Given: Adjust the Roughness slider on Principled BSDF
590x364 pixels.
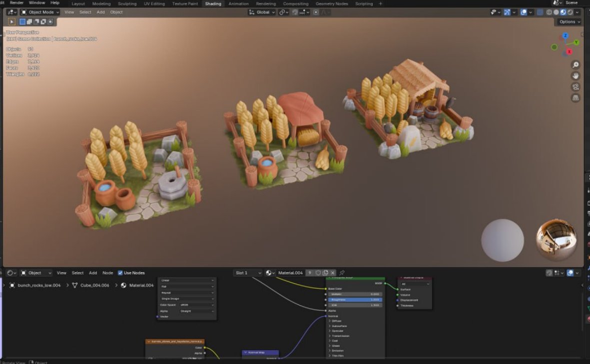Looking at the screenshot, I should click(x=355, y=300).
